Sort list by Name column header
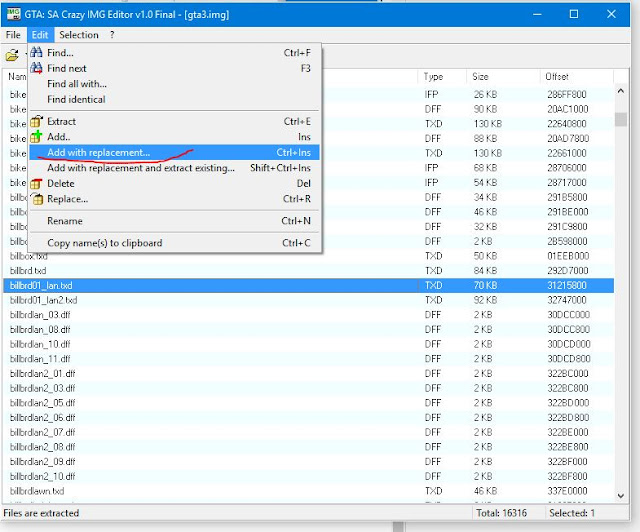This screenshot has height=532, width=640. coord(16,77)
